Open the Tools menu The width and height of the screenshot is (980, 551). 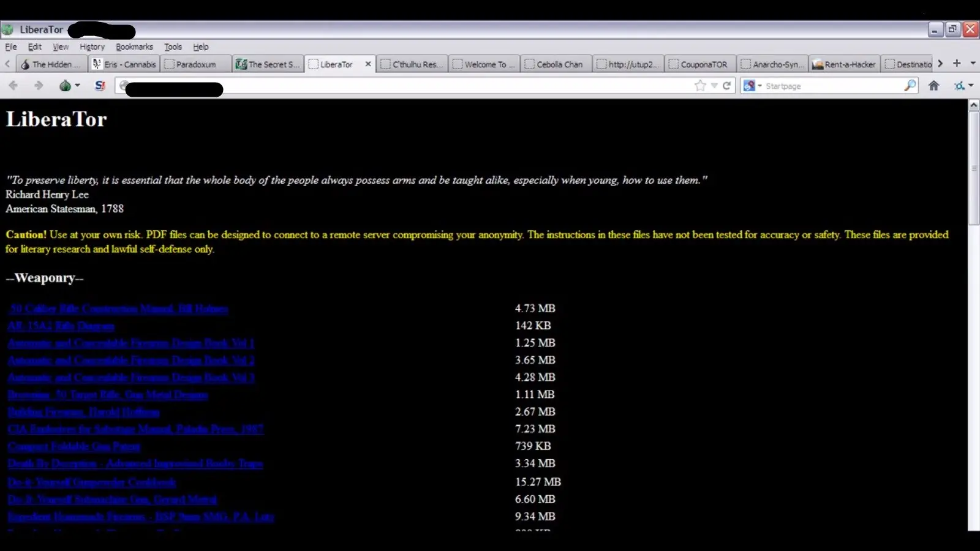click(173, 47)
